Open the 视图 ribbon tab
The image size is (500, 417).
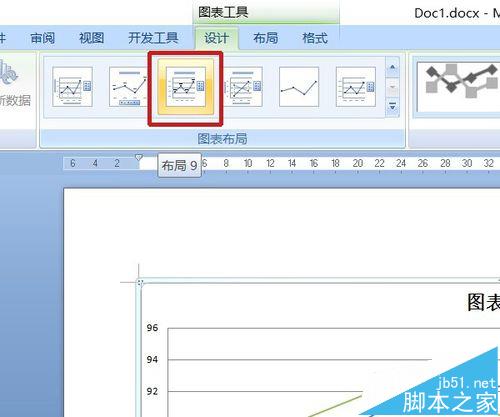tap(92, 38)
